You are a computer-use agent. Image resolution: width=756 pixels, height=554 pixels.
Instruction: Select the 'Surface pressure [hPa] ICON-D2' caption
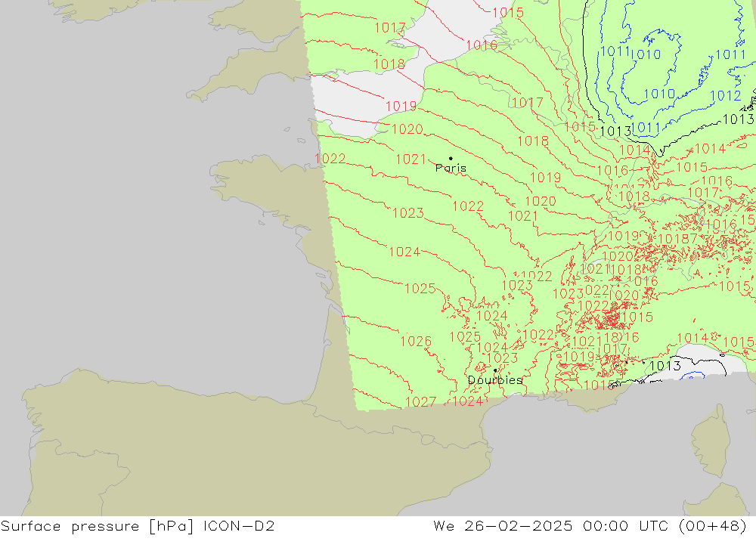coord(138,525)
